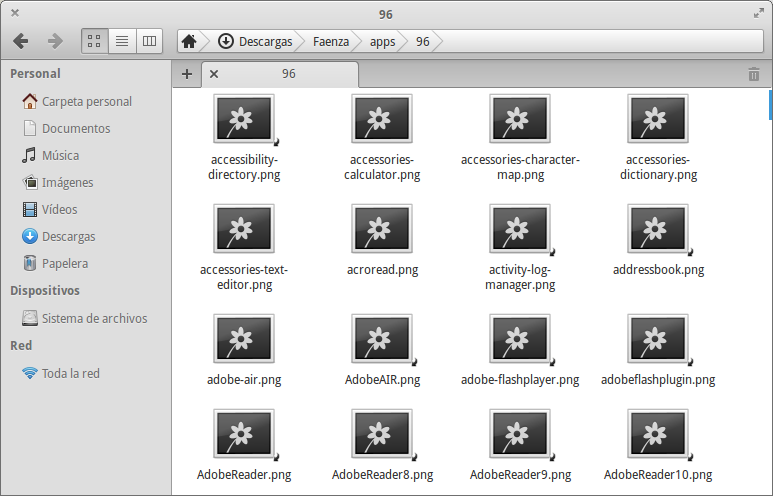Screen dimensions: 773x496
Task: Collapse the Personal sidebar section
Action: click(35, 74)
